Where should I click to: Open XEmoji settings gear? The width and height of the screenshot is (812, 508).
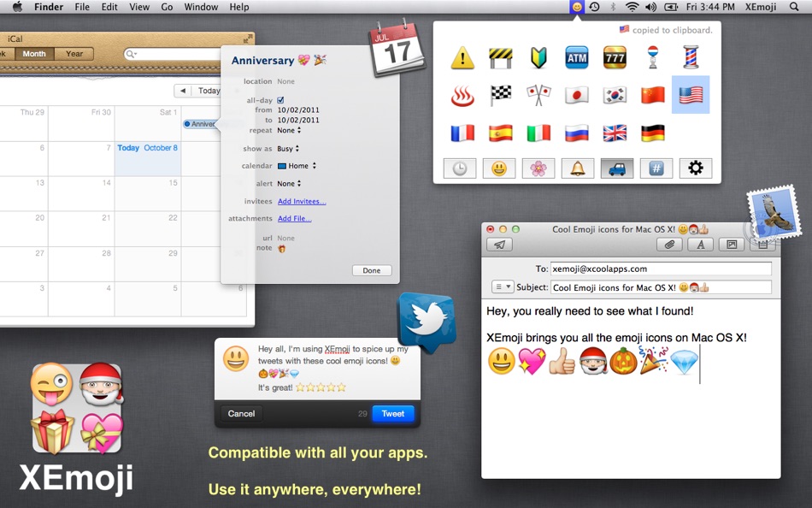[x=696, y=168]
